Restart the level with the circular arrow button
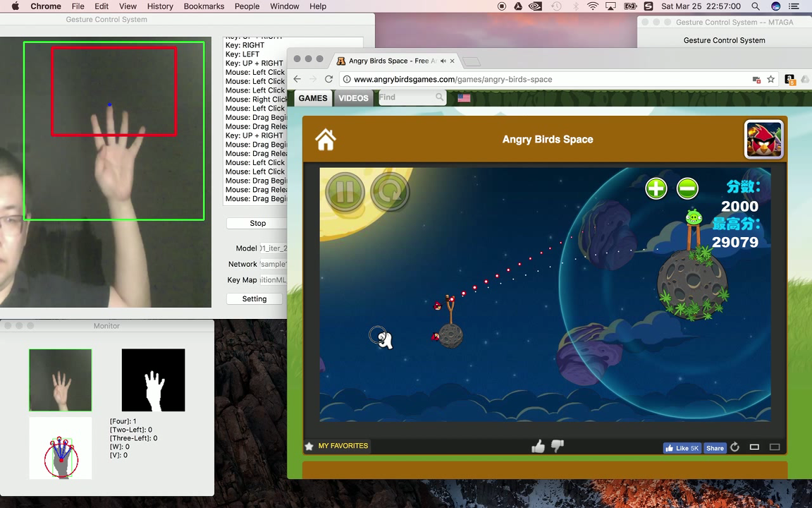Viewport: 812px width, 508px height. click(x=390, y=191)
